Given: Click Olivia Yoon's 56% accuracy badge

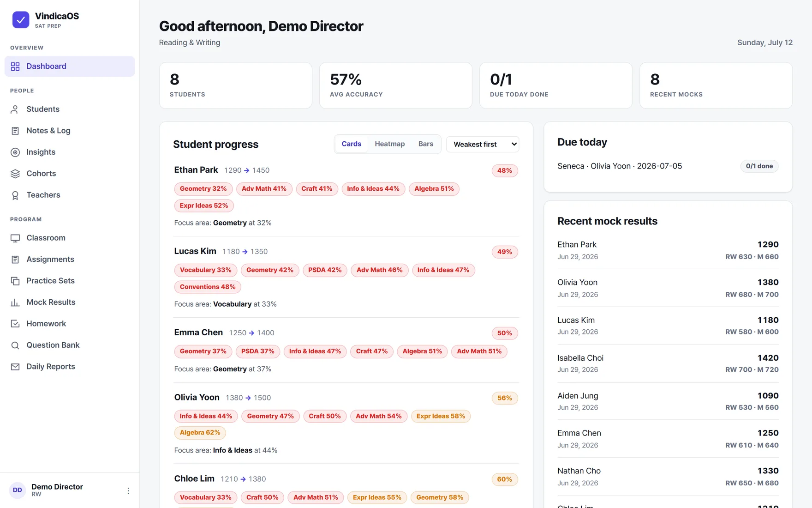Looking at the screenshot, I should click(x=505, y=398).
